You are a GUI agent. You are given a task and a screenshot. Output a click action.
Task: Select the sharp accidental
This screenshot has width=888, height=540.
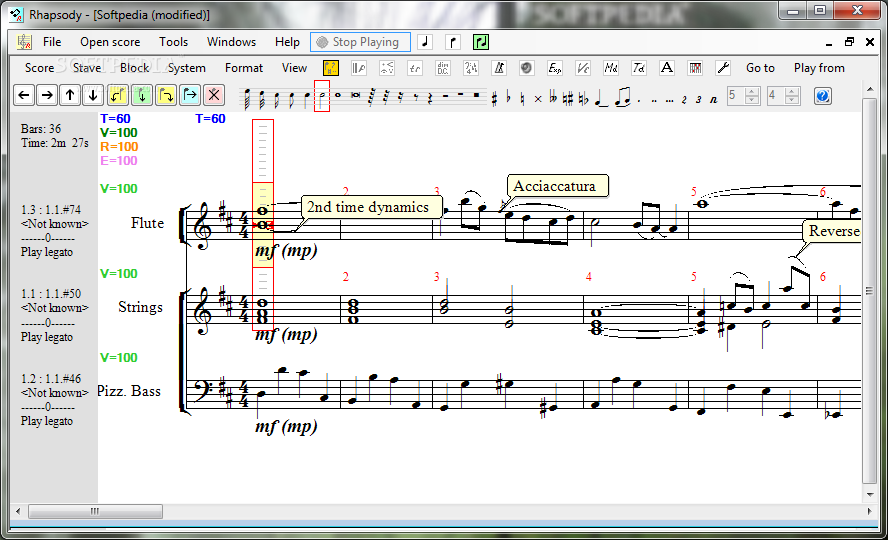point(494,99)
